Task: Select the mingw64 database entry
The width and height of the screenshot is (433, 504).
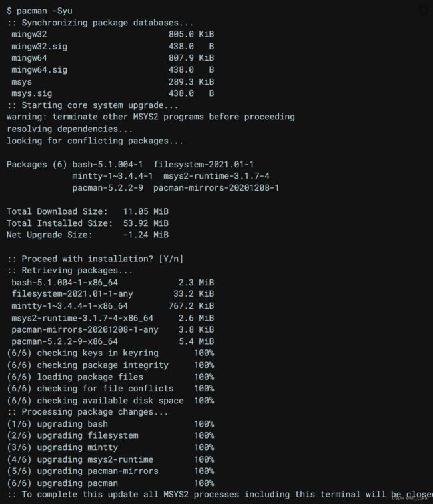Action: coord(113,58)
